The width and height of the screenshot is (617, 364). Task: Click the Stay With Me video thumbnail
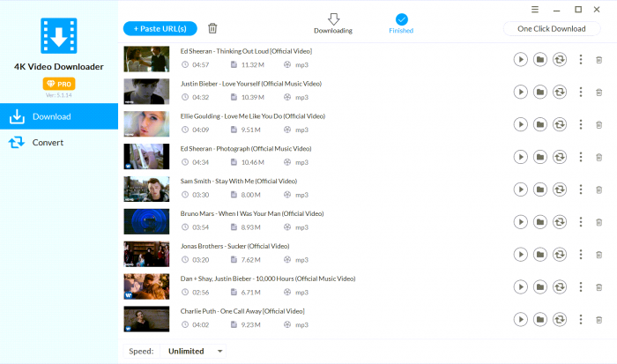146,189
